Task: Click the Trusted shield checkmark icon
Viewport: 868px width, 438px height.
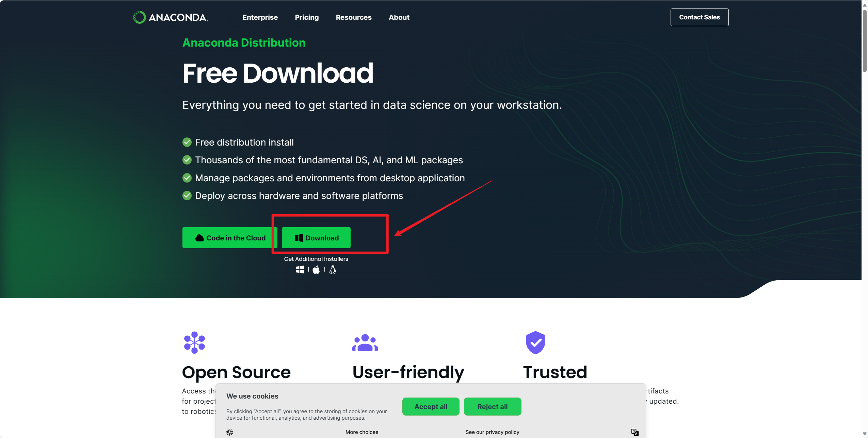Action: [535, 342]
